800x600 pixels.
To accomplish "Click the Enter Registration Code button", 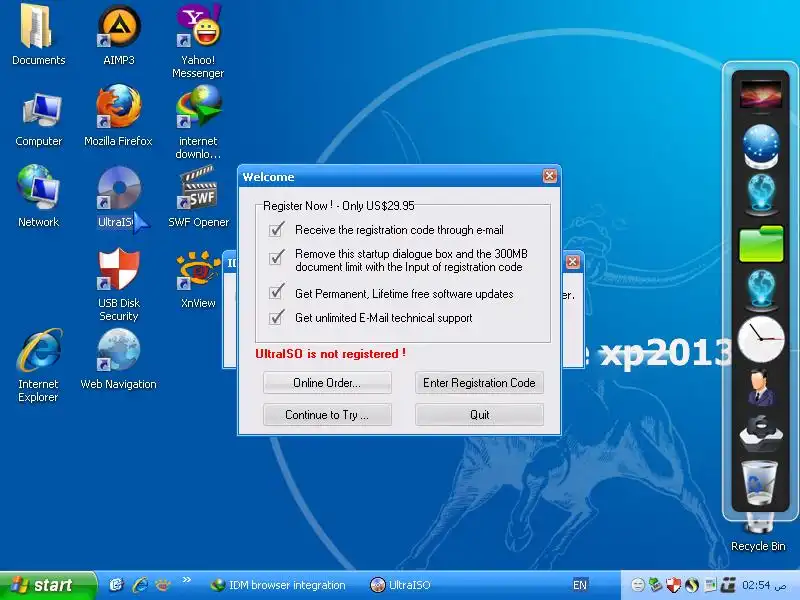I will point(479,383).
